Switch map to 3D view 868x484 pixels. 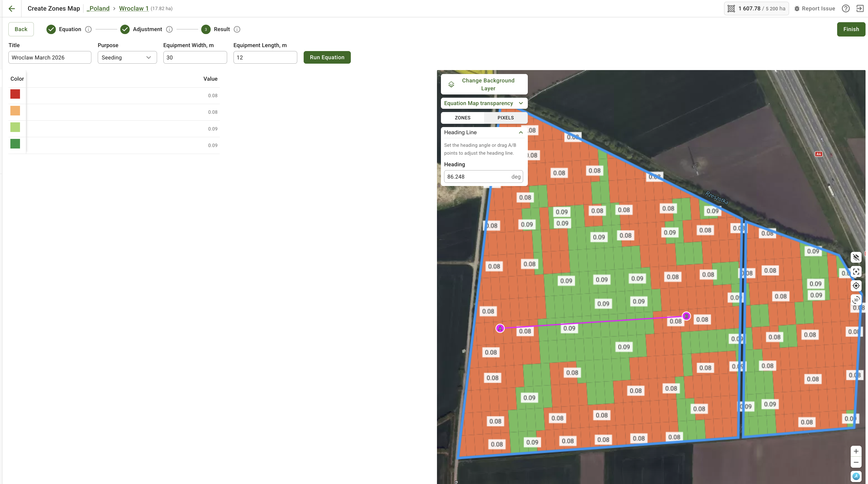coord(856,300)
